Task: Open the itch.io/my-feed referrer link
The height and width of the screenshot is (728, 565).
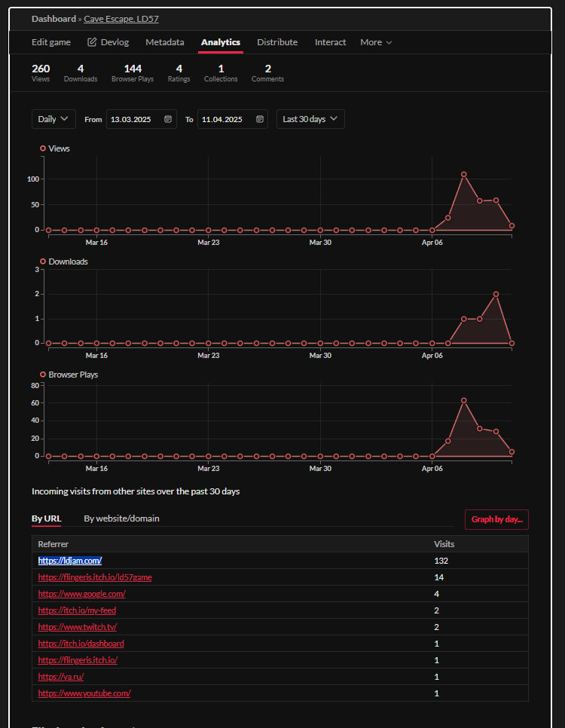Action: 77,610
